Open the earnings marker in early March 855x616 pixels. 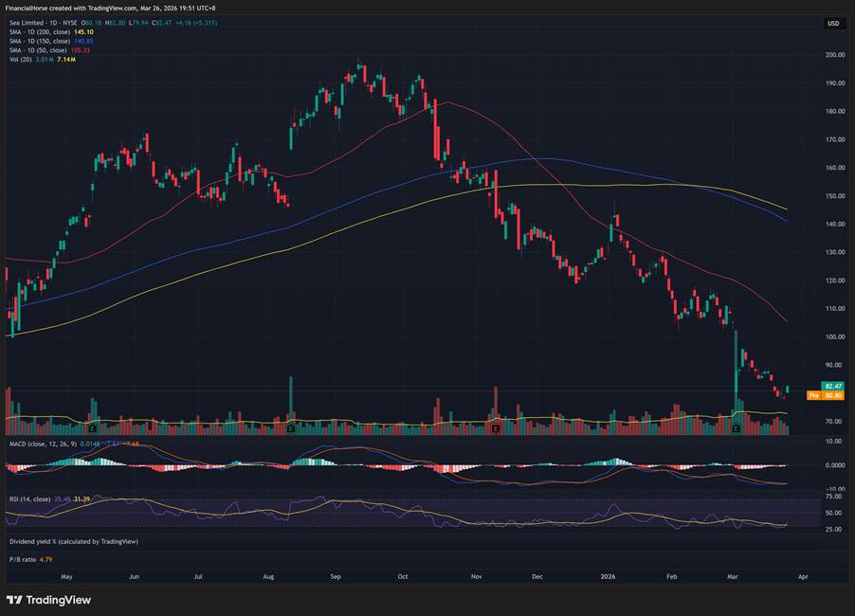tap(737, 429)
